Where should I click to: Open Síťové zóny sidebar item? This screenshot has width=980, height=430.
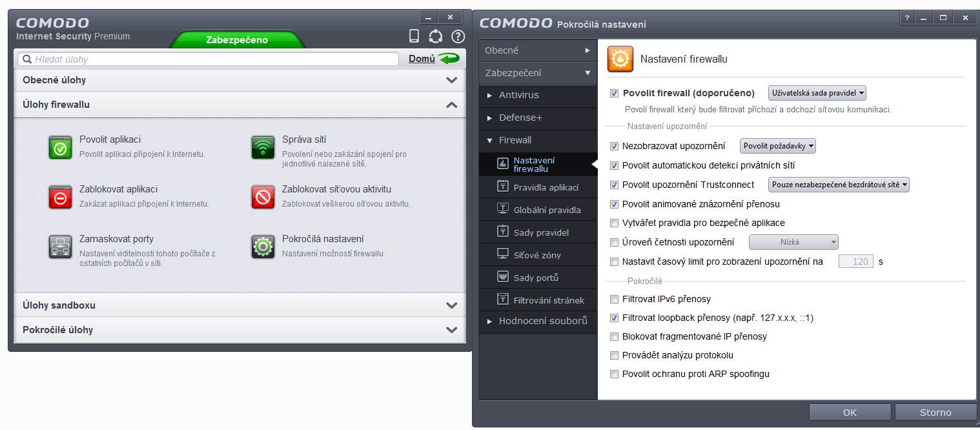[x=536, y=255]
